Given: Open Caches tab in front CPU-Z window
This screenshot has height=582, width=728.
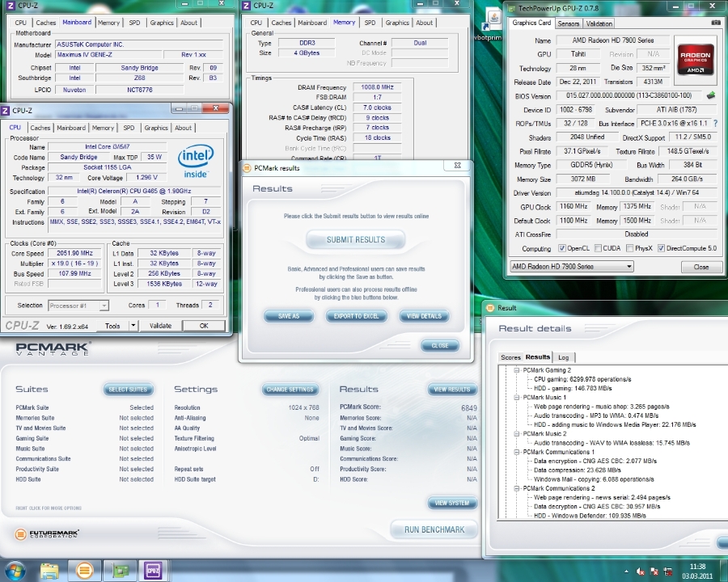Looking at the screenshot, I should click(40, 128).
